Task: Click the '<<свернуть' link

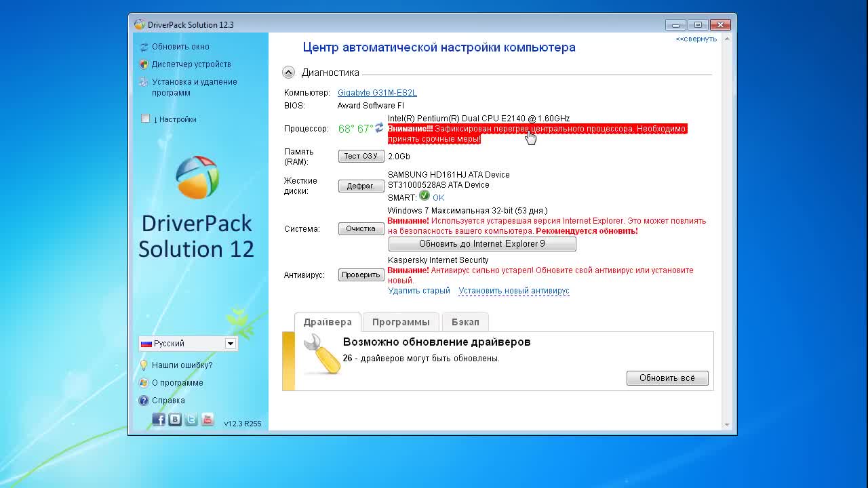Action: (x=696, y=39)
